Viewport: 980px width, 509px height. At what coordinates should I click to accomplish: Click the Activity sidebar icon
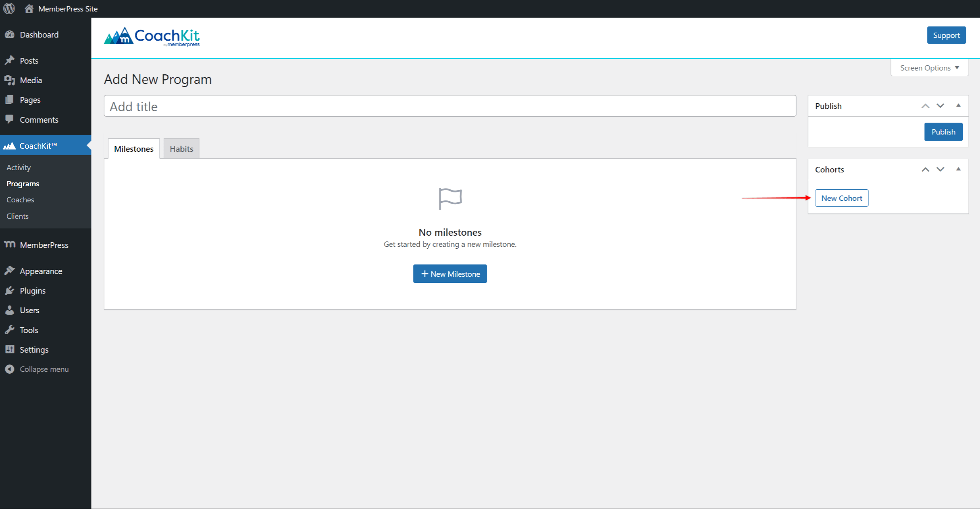click(18, 167)
